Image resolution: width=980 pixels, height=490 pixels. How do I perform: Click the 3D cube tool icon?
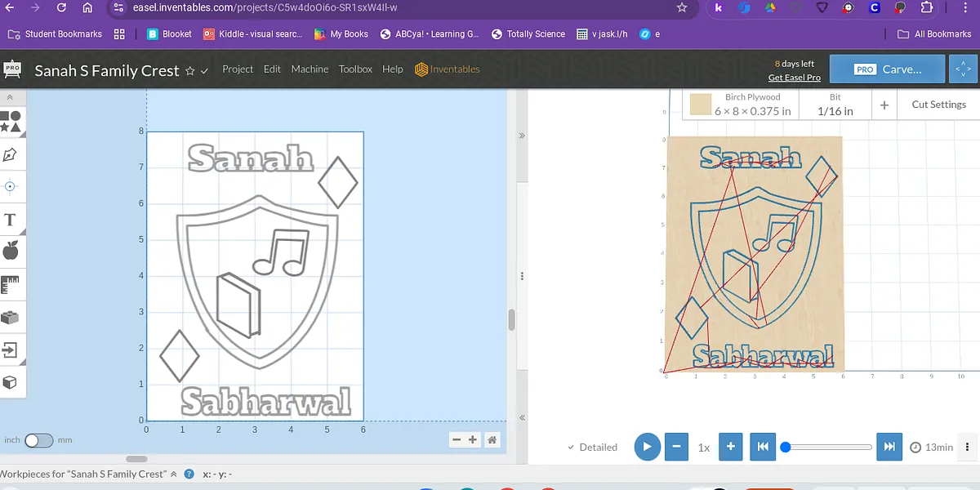click(11, 382)
